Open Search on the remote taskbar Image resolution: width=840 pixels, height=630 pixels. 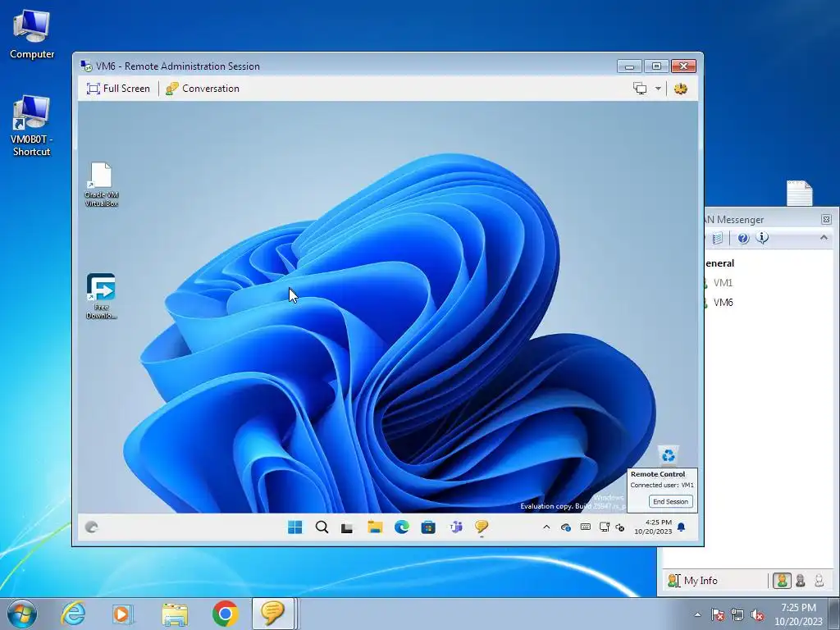pos(322,527)
